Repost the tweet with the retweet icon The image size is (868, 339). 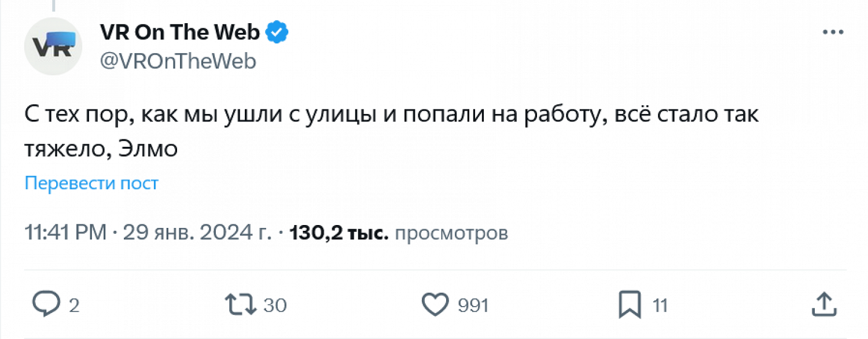pos(241,304)
